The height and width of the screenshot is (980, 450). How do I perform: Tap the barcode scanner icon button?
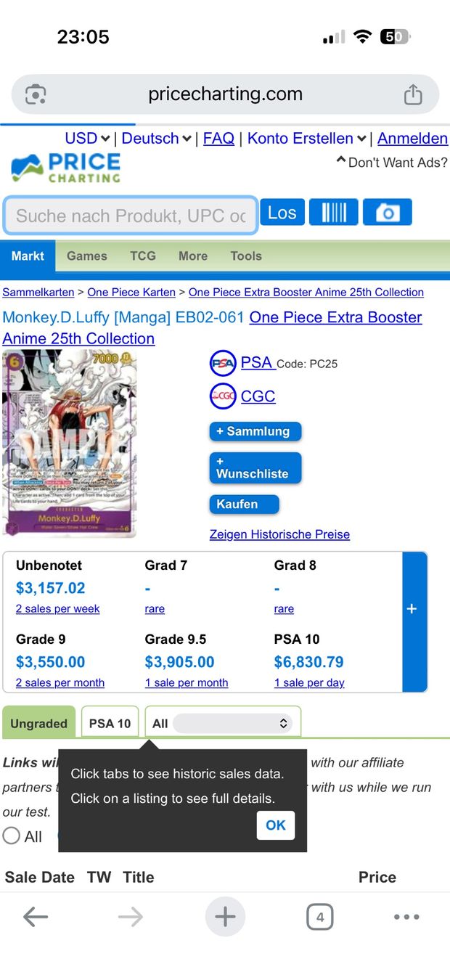(334, 213)
